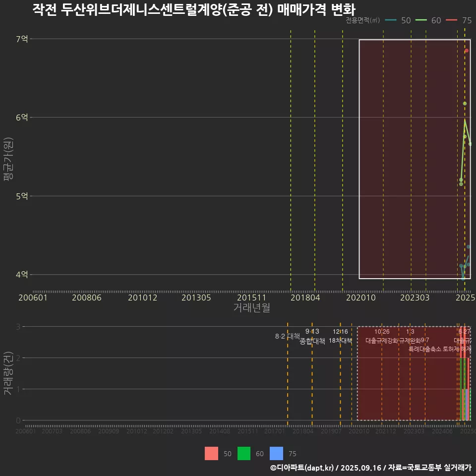Click '201511' on the price chart x-axis

(252, 297)
